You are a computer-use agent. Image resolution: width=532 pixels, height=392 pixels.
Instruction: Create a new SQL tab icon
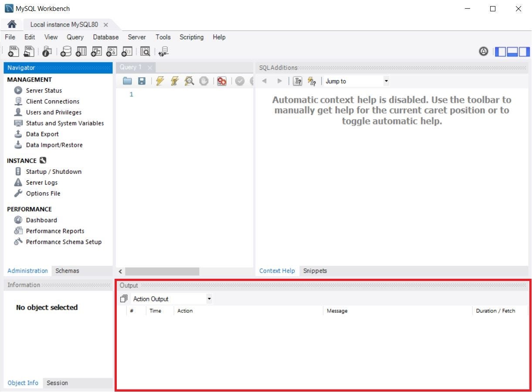(14, 51)
